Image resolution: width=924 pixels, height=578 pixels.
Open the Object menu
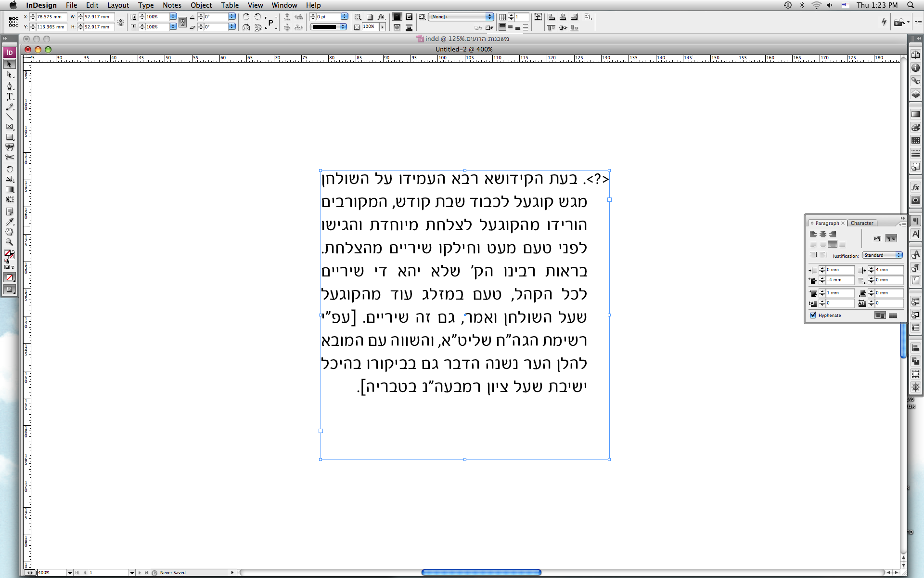click(x=201, y=5)
